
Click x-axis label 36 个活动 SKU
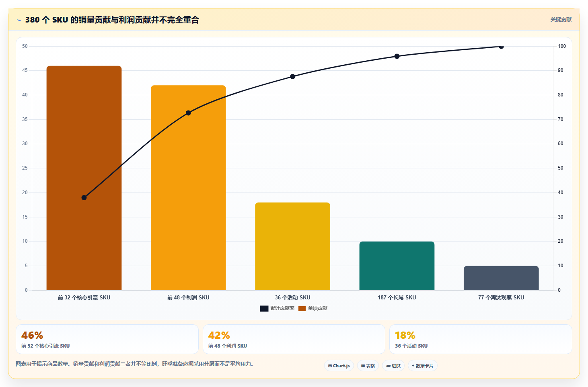click(x=292, y=297)
